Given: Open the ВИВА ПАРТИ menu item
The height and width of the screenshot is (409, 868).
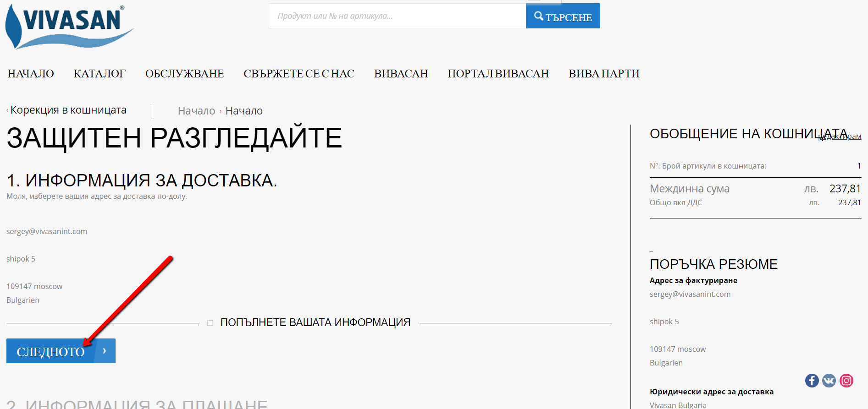Looking at the screenshot, I should pos(604,74).
